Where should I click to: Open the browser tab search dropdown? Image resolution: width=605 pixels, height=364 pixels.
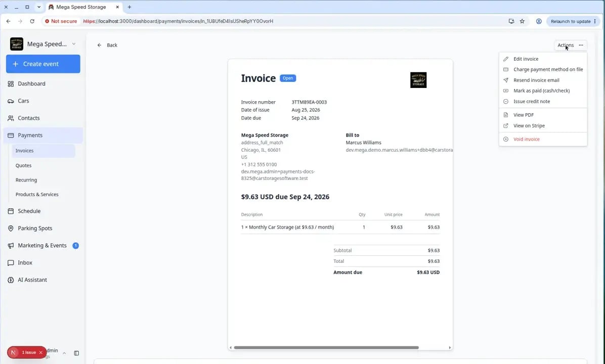pyautogui.click(x=38, y=7)
